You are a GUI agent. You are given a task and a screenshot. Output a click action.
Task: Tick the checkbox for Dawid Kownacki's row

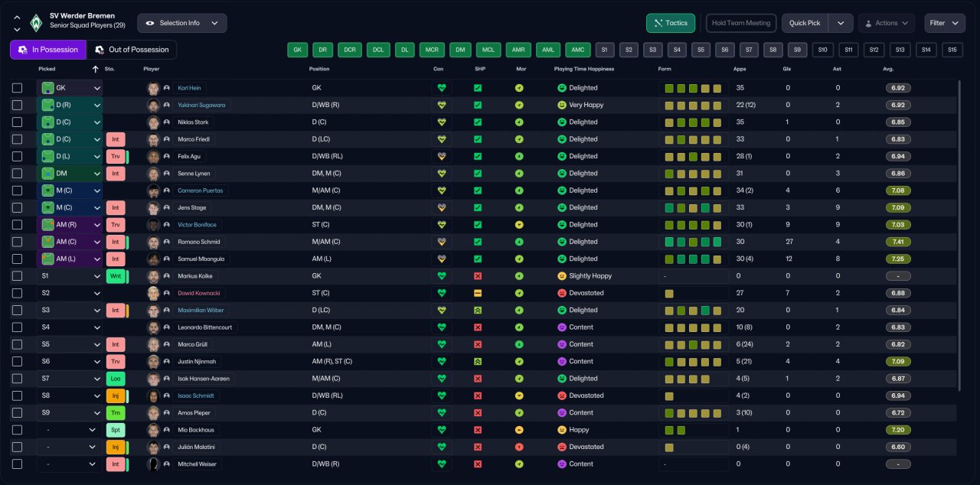pos(17,293)
